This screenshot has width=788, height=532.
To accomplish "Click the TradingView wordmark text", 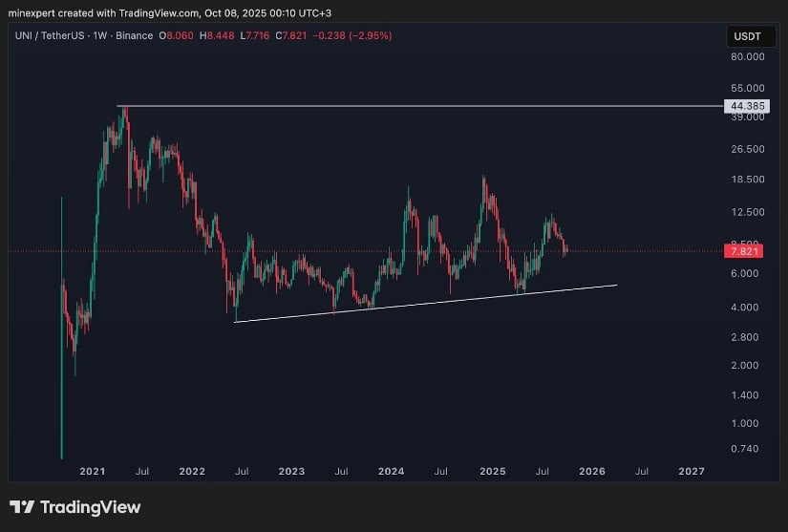I will [91, 507].
